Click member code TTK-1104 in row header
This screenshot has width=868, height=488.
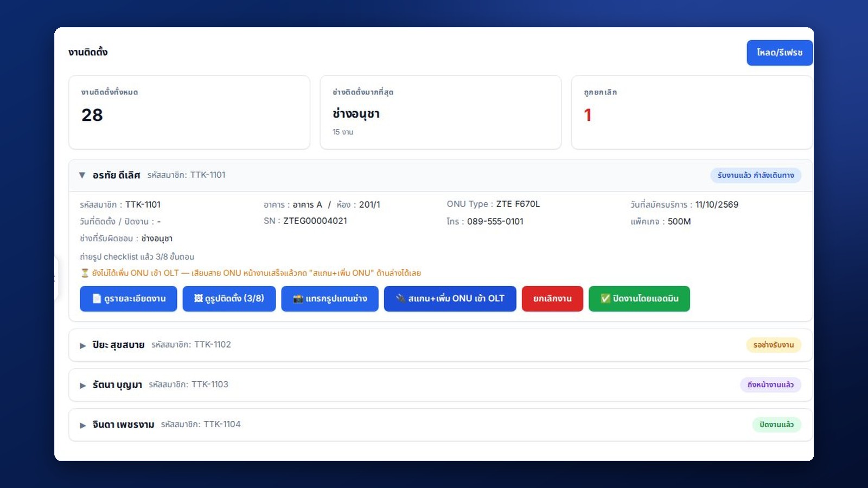click(222, 424)
